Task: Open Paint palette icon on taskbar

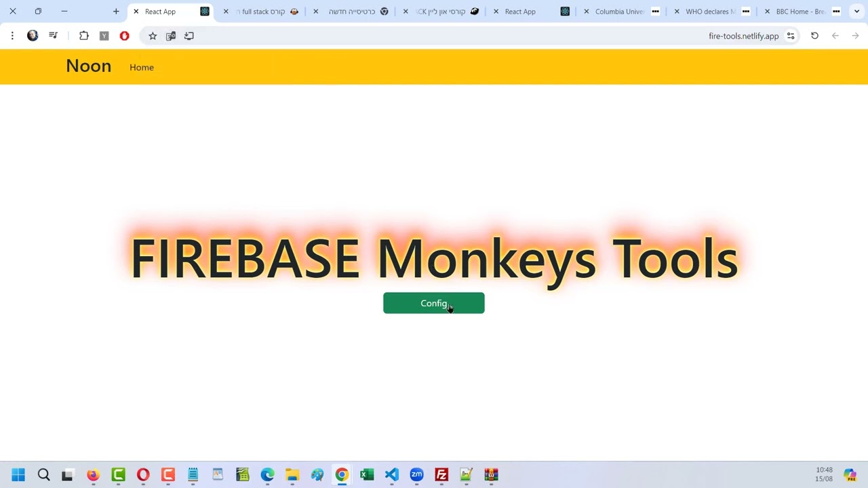Action: pos(317,475)
